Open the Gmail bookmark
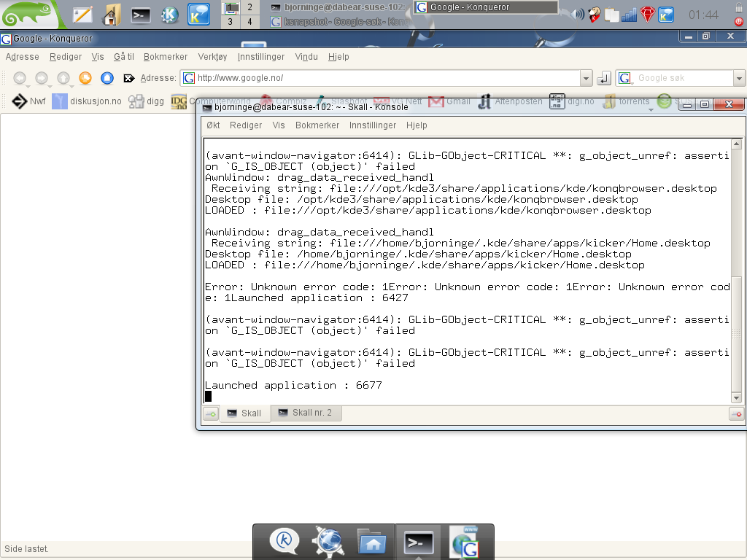This screenshot has height=560, width=747. coord(449,101)
